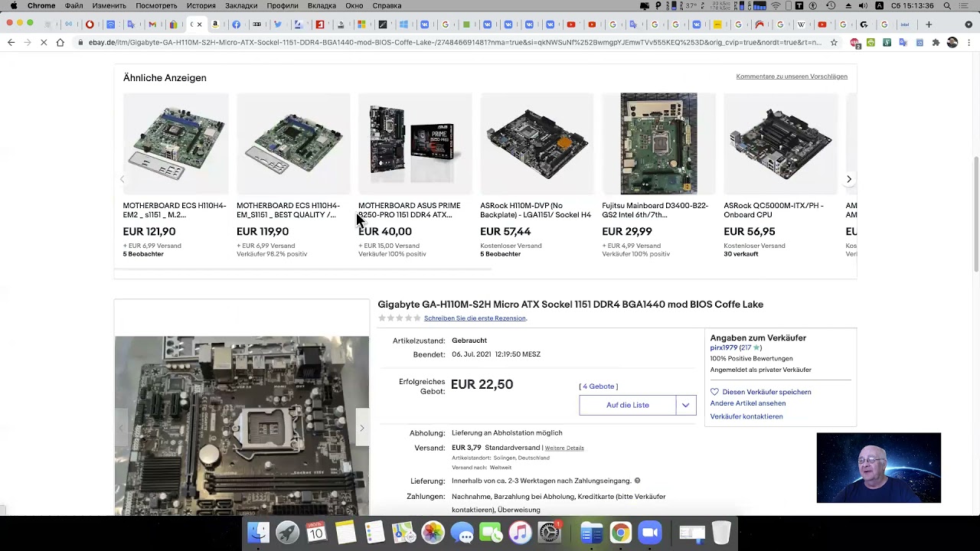Click the main Gigabyte motherboard photo
Image resolution: width=980 pixels, height=551 pixels.
point(242,425)
